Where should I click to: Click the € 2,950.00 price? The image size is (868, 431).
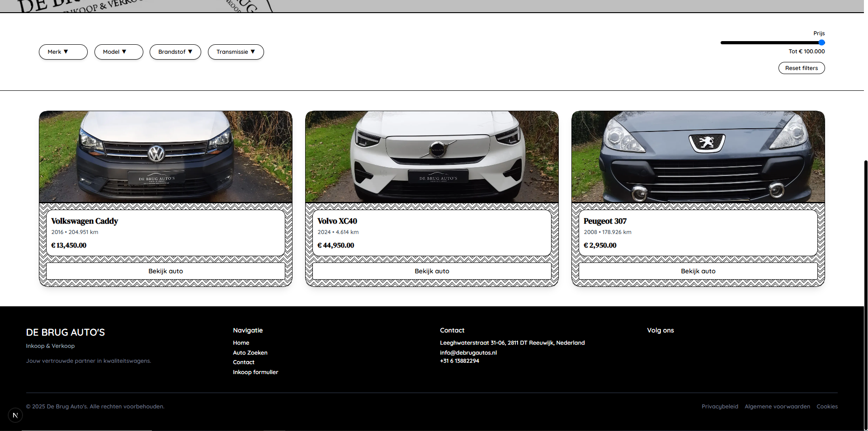click(600, 245)
